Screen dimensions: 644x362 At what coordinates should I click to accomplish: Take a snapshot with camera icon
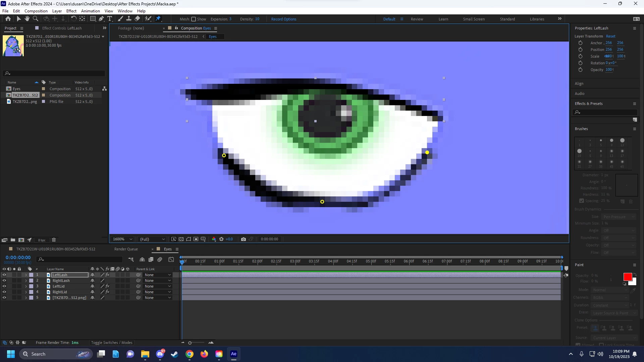244,239
